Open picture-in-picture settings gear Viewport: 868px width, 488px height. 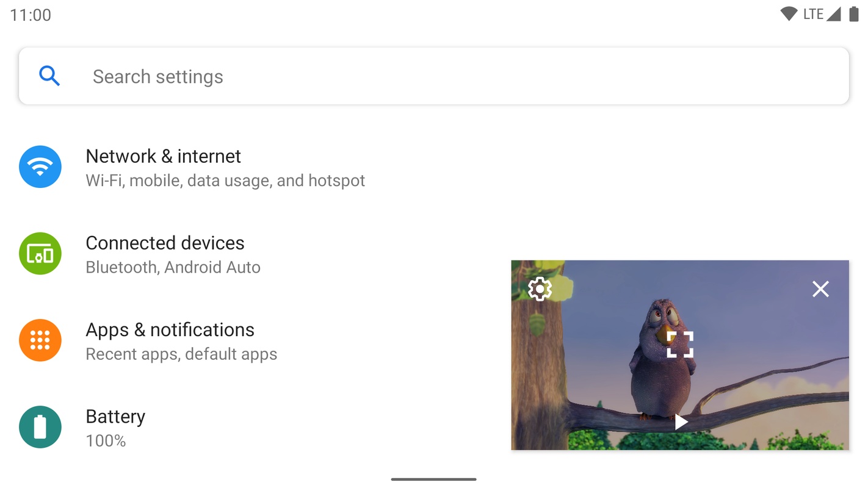click(x=540, y=289)
